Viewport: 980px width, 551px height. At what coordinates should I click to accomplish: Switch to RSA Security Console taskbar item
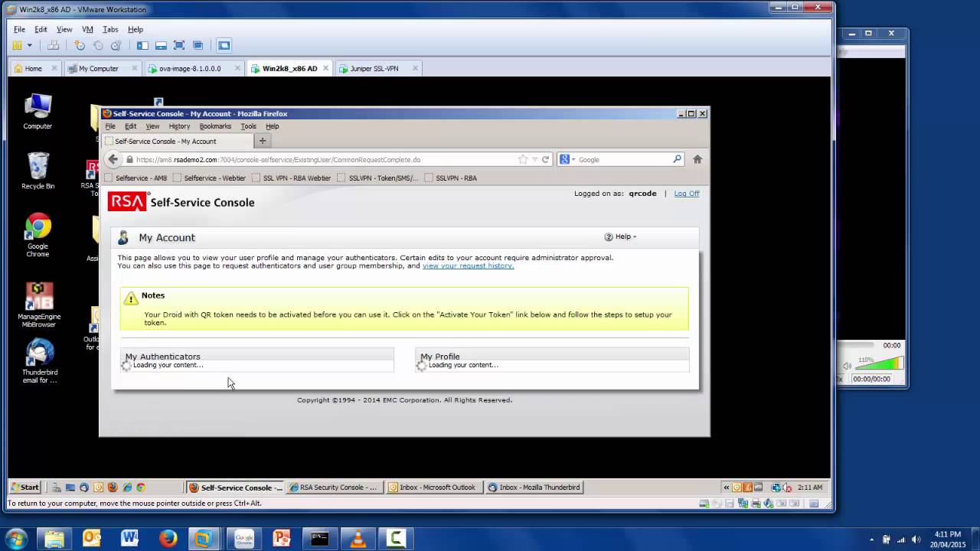click(x=334, y=487)
